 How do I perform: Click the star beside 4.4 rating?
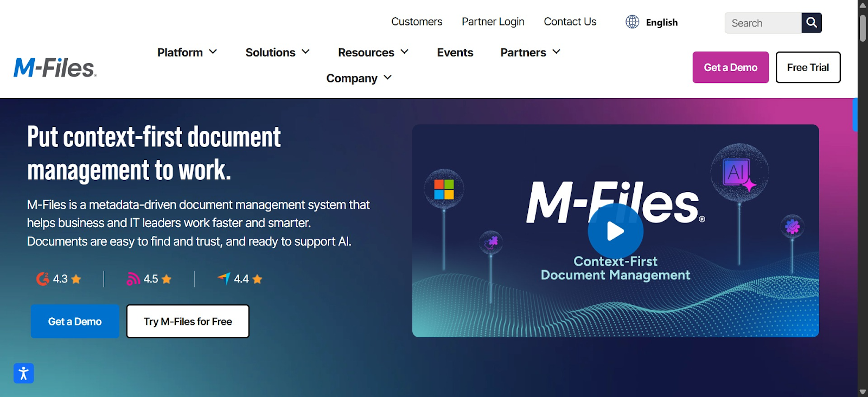(257, 279)
